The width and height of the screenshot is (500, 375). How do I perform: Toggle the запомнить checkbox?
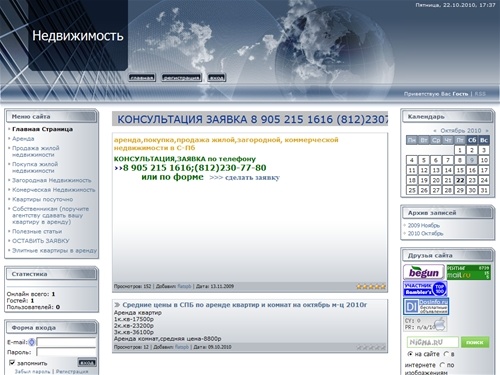coord(12,363)
